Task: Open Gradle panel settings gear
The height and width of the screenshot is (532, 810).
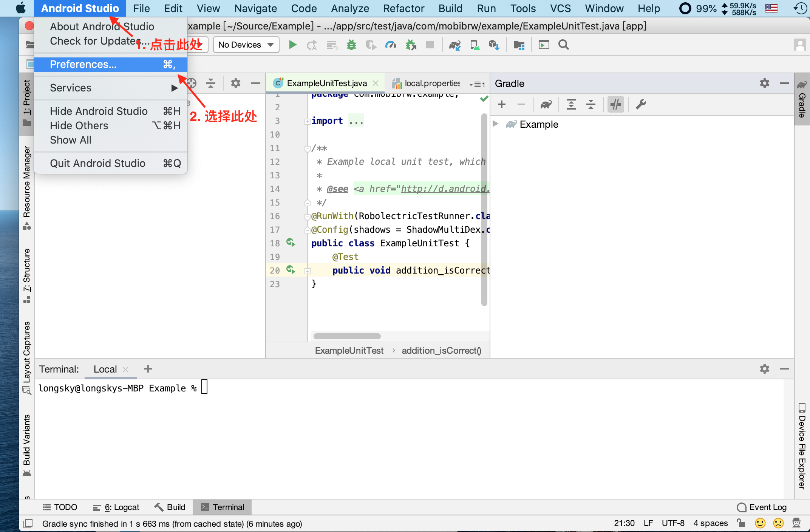Action: tap(765, 83)
